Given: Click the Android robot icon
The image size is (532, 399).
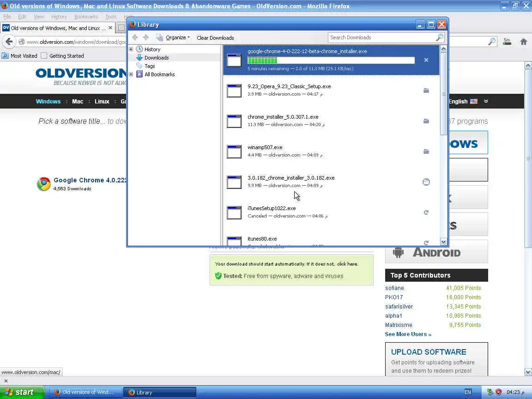Looking at the screenshot, I should click(399, 253).
